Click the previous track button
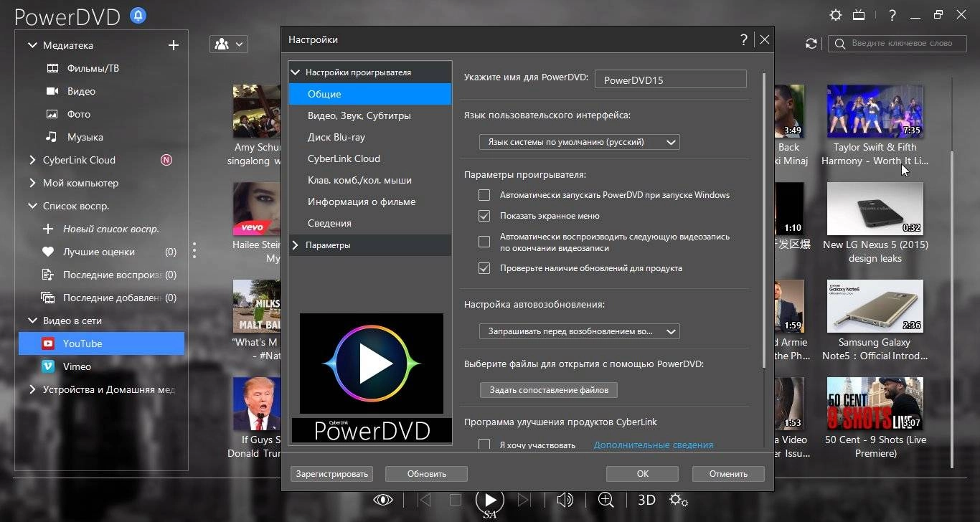 point(424,500)
